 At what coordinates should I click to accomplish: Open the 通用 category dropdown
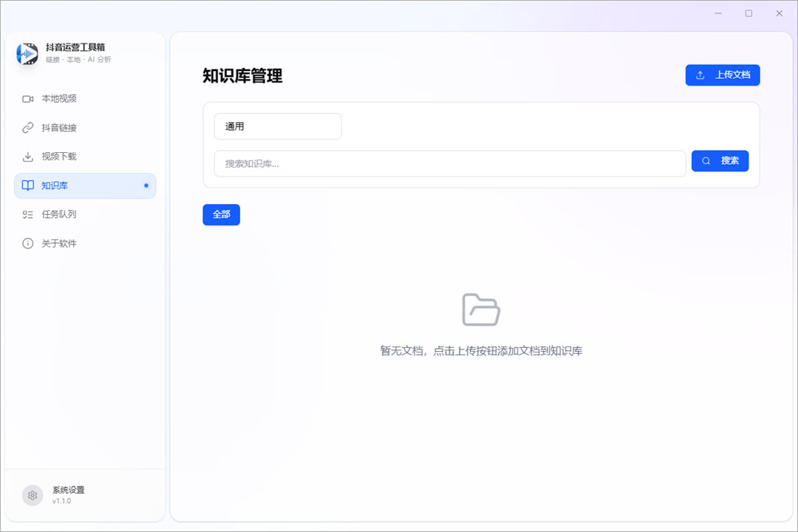277,126
